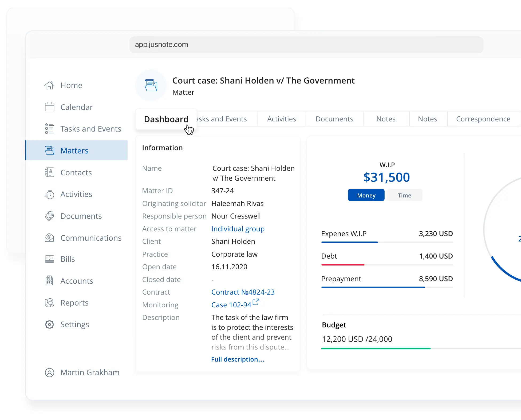This screenshot has height=420, width=521.
Task: Click the green Budget progress bar
Action: click(x=376, y=348)
